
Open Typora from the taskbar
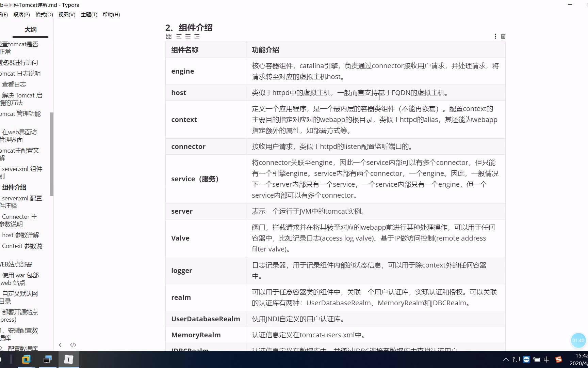(69, 359)
